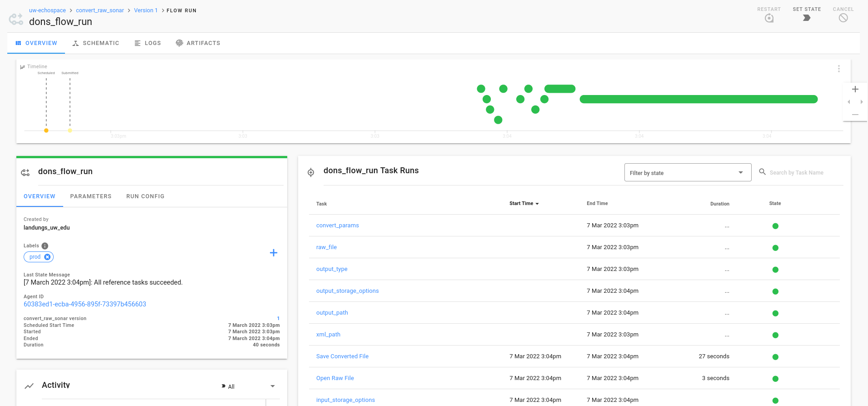Image resolution: width=868 pixels, height=406 pixels.
Task: Open the Filter by state dropdown
Action: coord(688,173)
